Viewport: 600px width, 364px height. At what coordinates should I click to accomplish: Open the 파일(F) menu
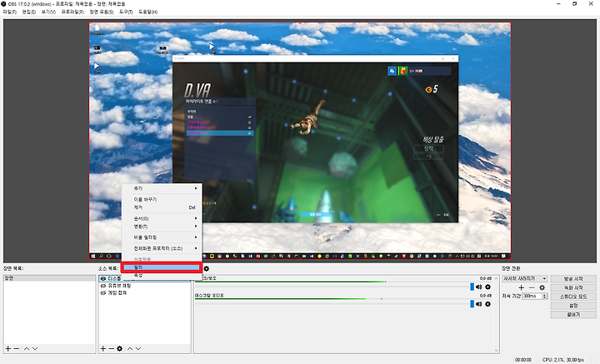pyautogui.click(x=9, y=12)
